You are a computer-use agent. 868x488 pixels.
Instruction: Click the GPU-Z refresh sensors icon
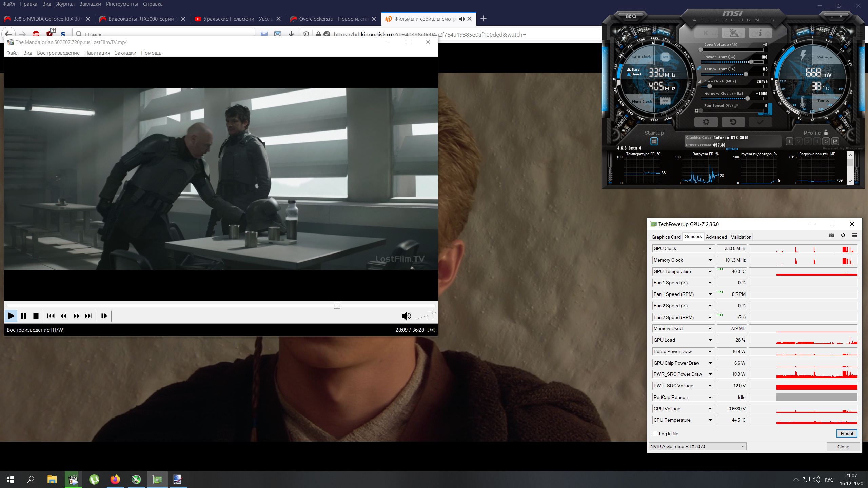[843, 236]
